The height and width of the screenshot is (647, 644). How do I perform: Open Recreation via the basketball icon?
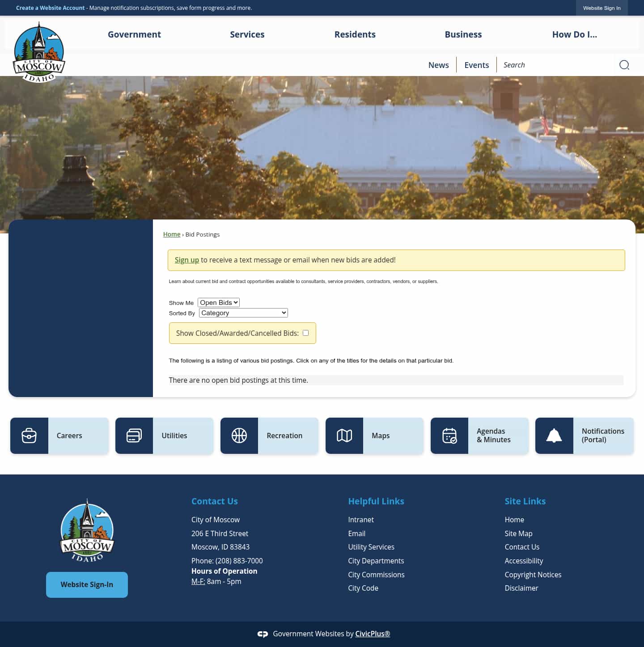point(240,435)
